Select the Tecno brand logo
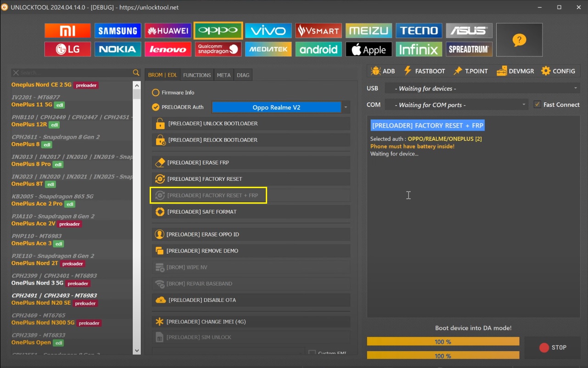The width and height of the screenshot is (588, 368). pos(419,31)
